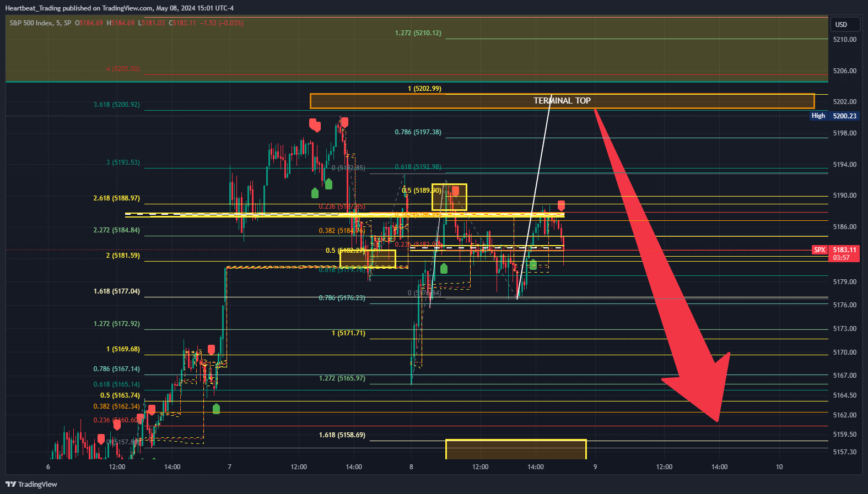
Task: Select the 3 (5193.53) Fibonacci label
Action: [123, 162]
